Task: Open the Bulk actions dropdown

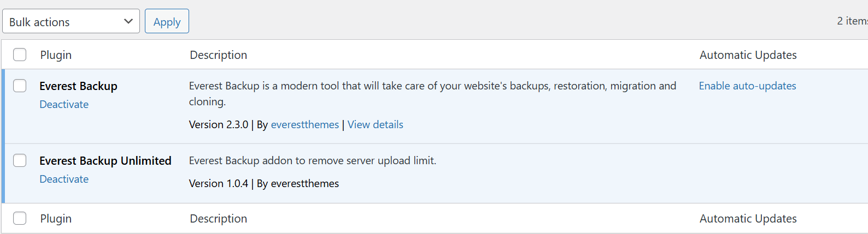Action: [71, 21]
